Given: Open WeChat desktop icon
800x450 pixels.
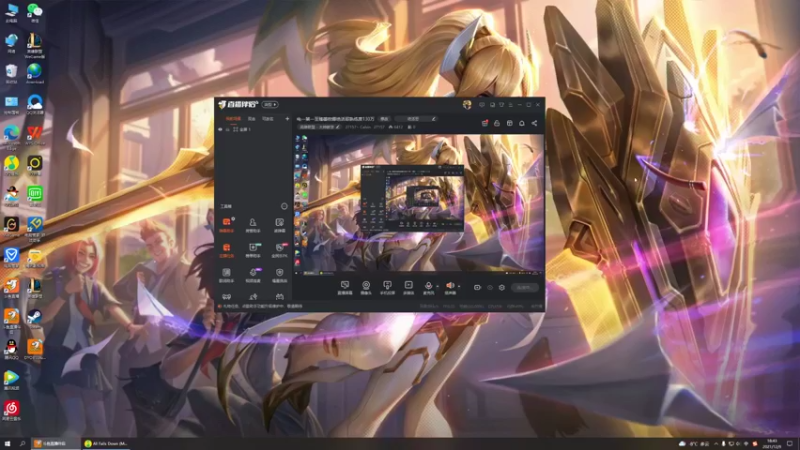Looking at the screenshot, I should point(35,12).
